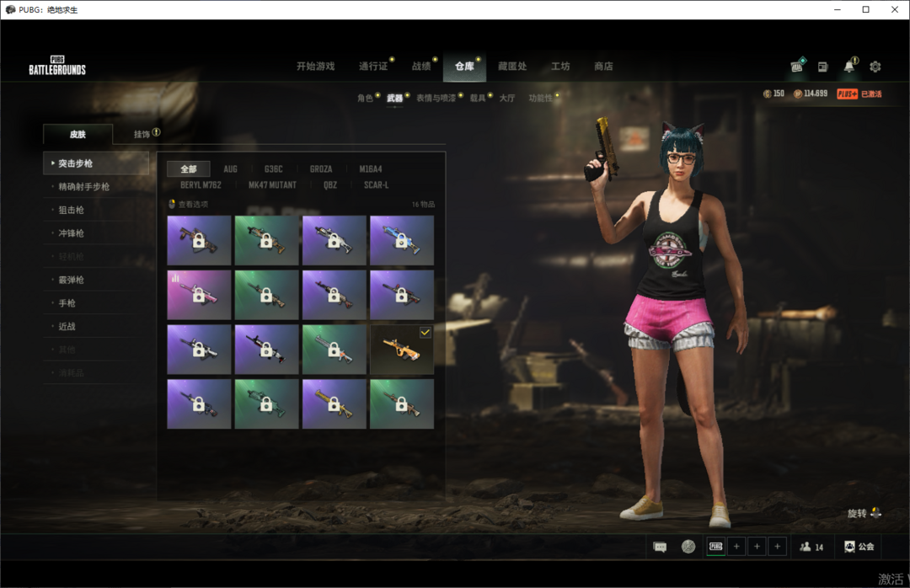Image resolution: width=910 pixels, height=588 pixels.
Task: Click the first plus slot to invite teammate
Action: pyautogui.click(x=736, y=546)
